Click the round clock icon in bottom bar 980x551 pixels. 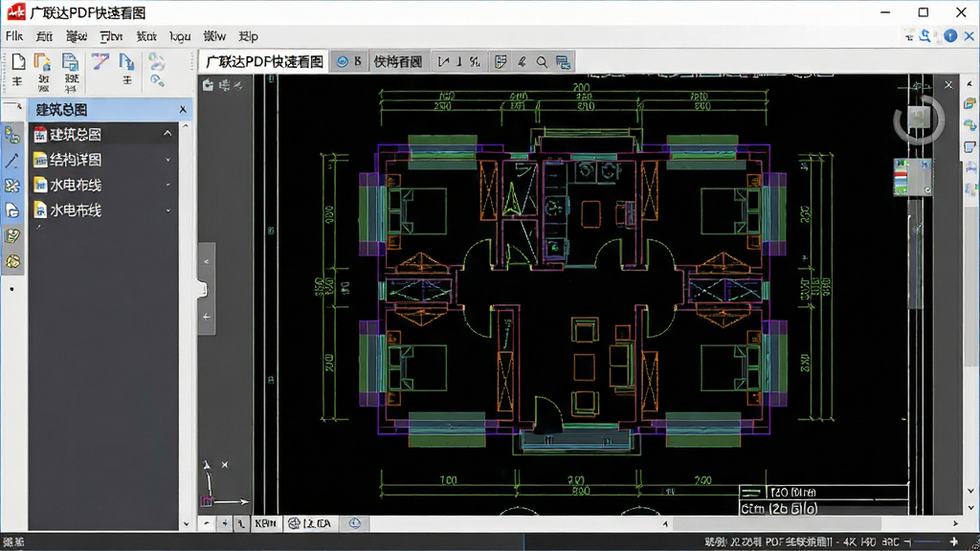click(x=355, y=523)
